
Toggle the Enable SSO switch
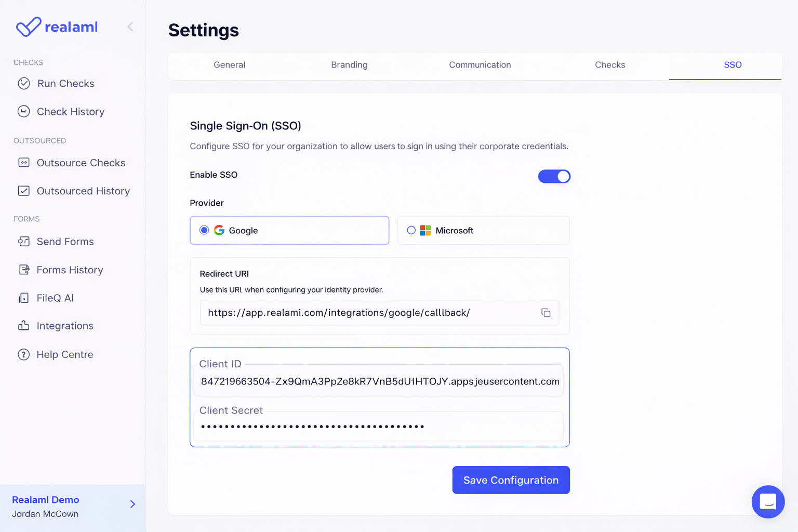click(x=554, y=177)
